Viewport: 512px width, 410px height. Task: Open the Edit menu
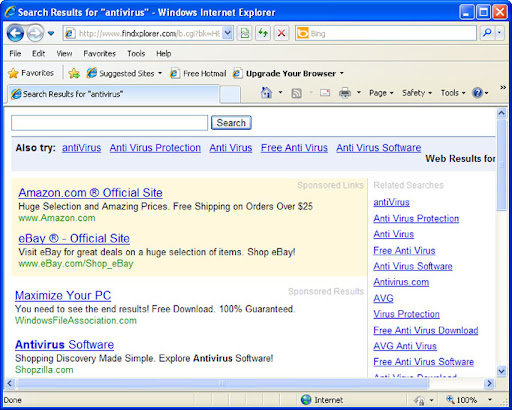[38, 54]
